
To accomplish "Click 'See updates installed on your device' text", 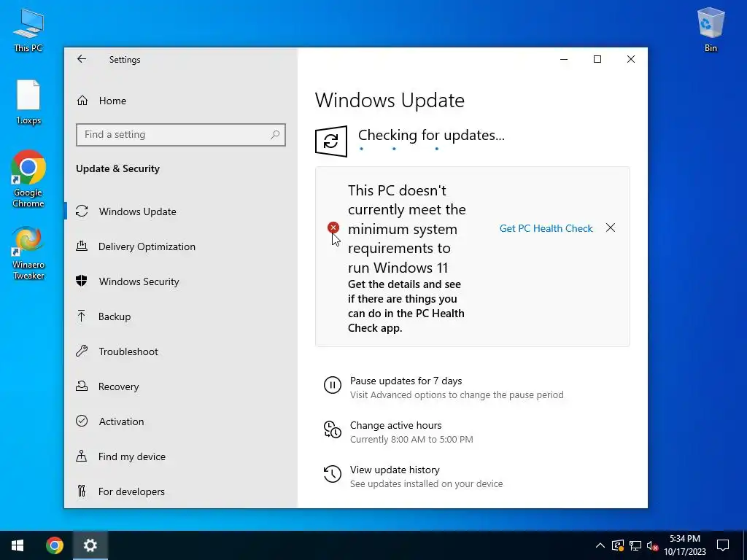I will [426, 484].
